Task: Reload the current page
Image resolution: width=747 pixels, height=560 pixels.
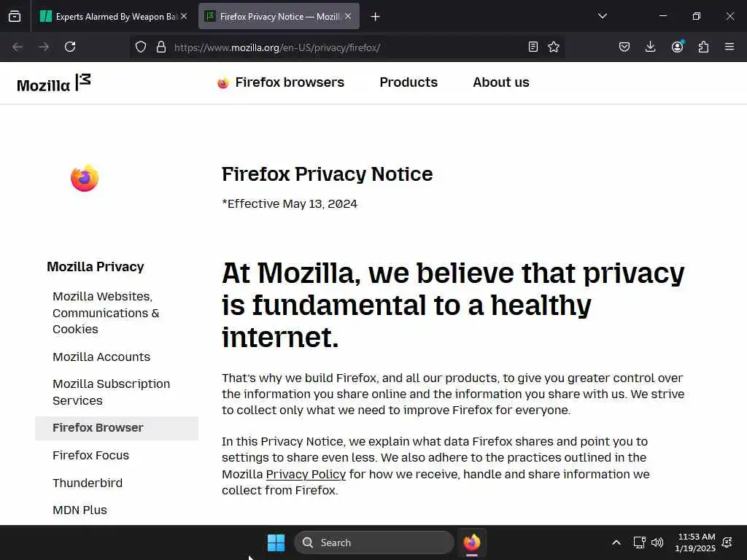Action: [x=70, y=47]
